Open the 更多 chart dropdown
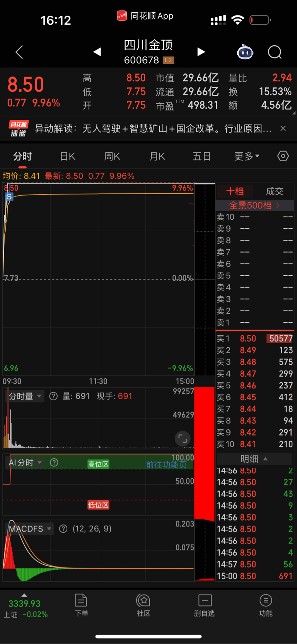This screenshot has height=644, width=297. click(x=247, y=156)
